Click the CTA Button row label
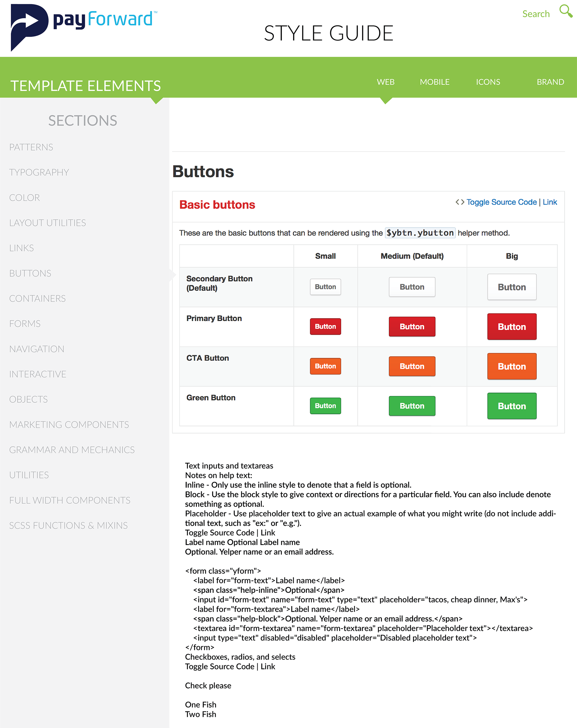Image resolution: width=577 pixels, height=728 pixels. (207, 358)
